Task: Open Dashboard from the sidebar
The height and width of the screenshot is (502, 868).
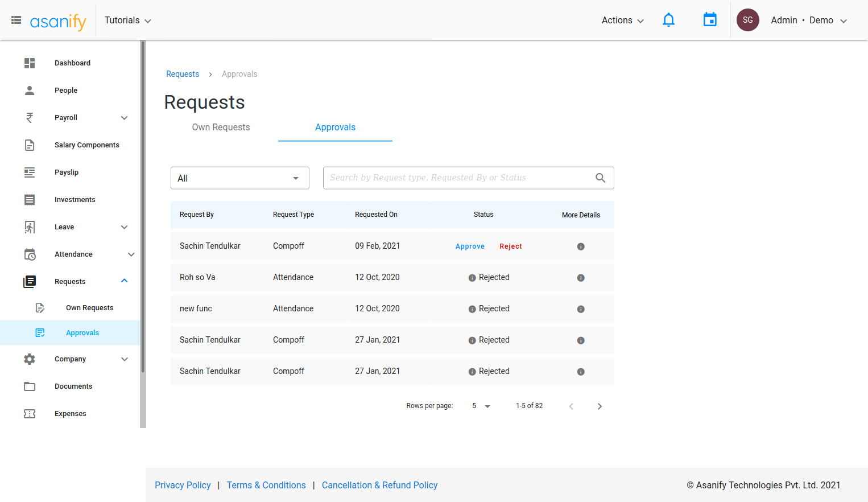Action: [72, 63]
